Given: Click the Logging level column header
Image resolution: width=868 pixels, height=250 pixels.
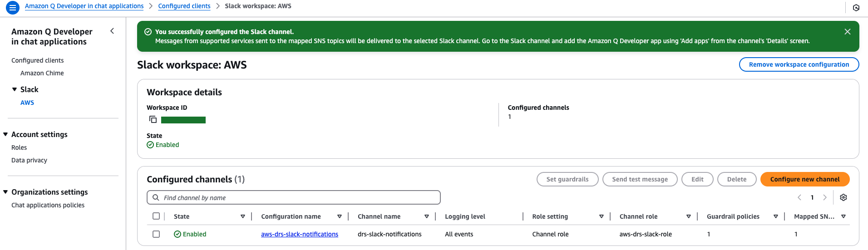Looking at the screenshot, I should pos(465,216).
